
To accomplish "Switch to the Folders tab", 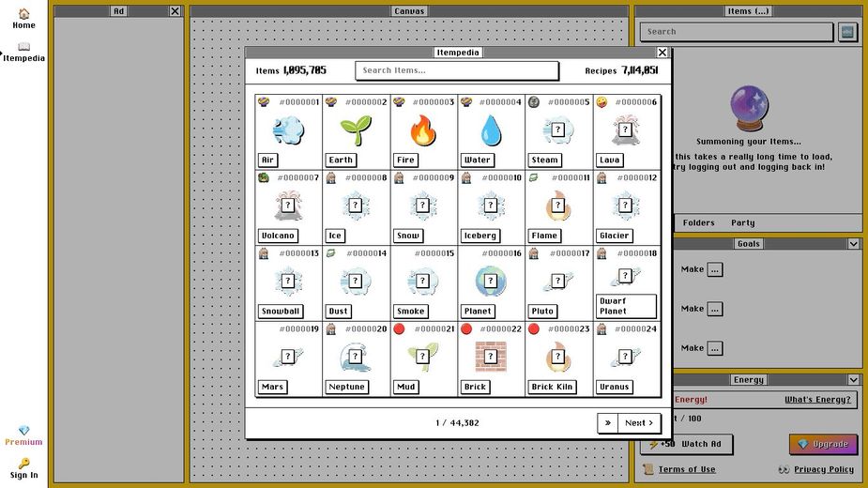I will point(698,223).
